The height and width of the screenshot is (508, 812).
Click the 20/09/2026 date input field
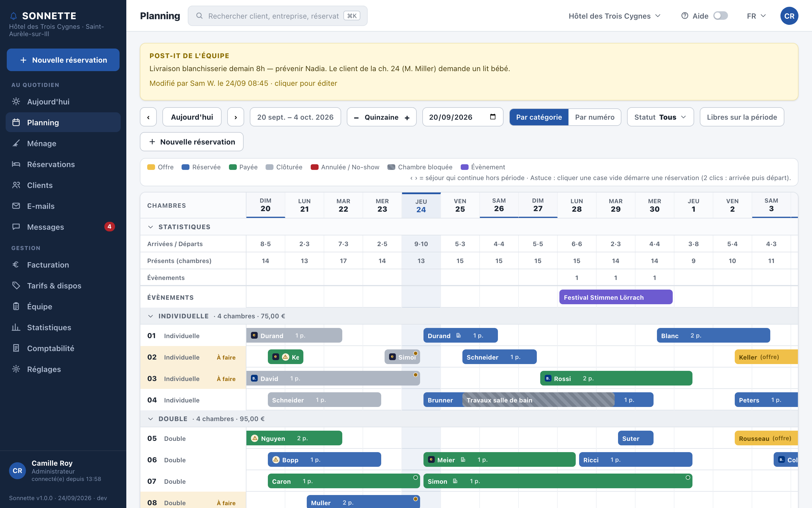(463, 117)
